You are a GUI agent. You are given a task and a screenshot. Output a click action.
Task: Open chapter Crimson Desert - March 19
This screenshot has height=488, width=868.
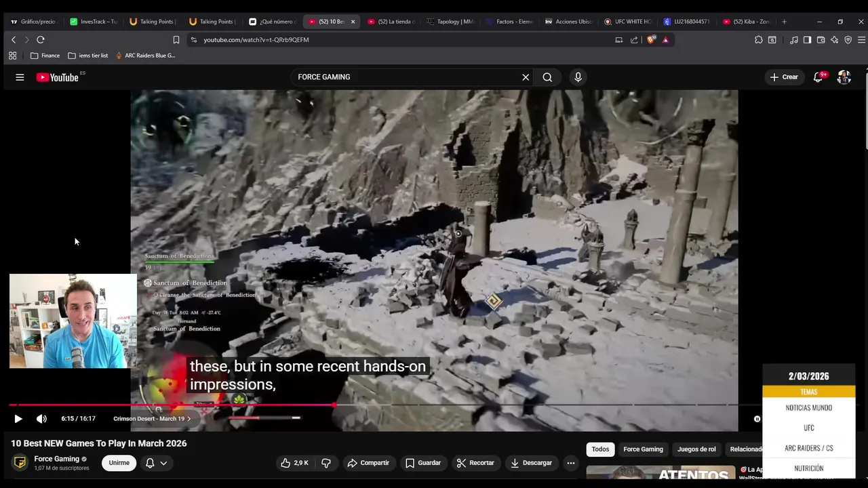pyautogui.click(x=152, y=419)
